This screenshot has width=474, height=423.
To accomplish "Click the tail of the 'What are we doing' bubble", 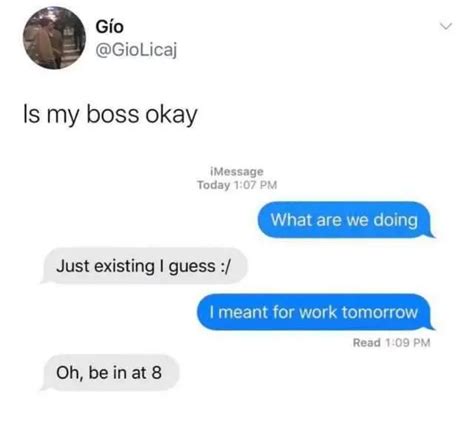I will [x=431, y=234].
